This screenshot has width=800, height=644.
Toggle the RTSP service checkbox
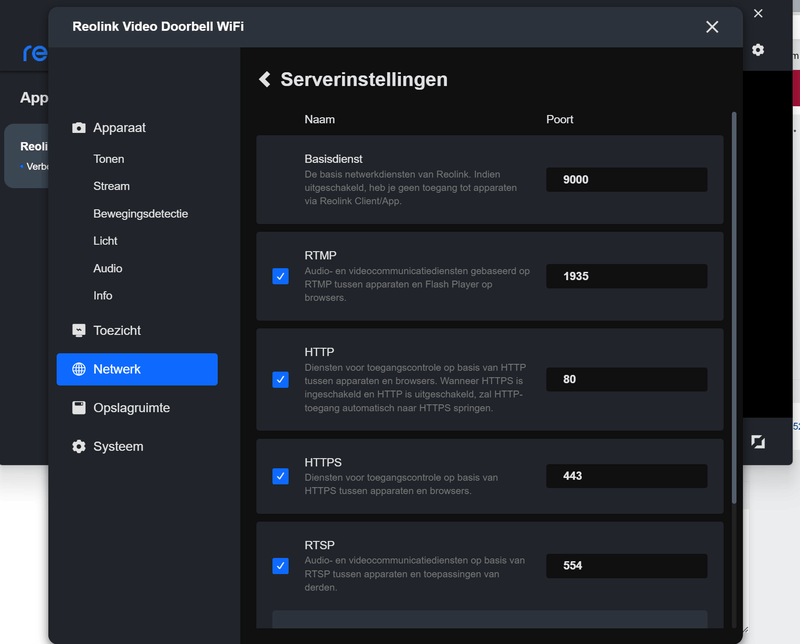click(280, 566)
